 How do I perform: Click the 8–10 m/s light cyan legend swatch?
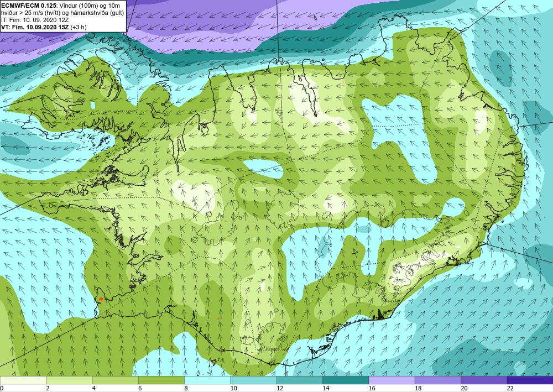pos(207,380)
